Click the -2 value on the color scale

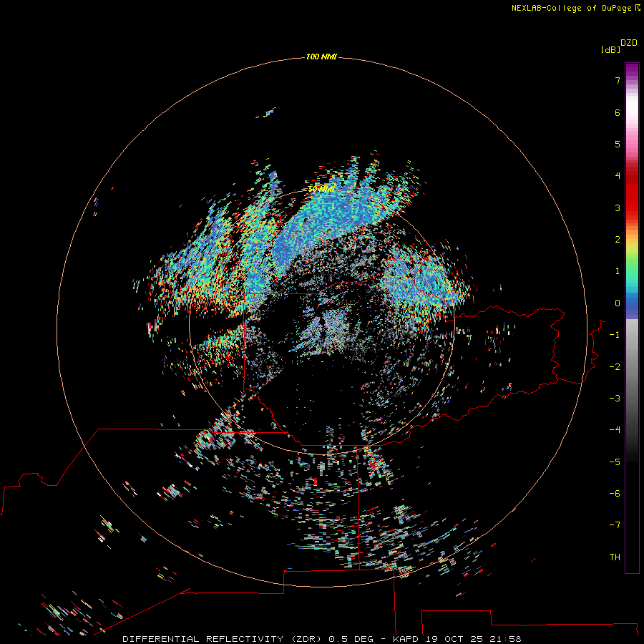pyautogui.click(x=615, y=367)
